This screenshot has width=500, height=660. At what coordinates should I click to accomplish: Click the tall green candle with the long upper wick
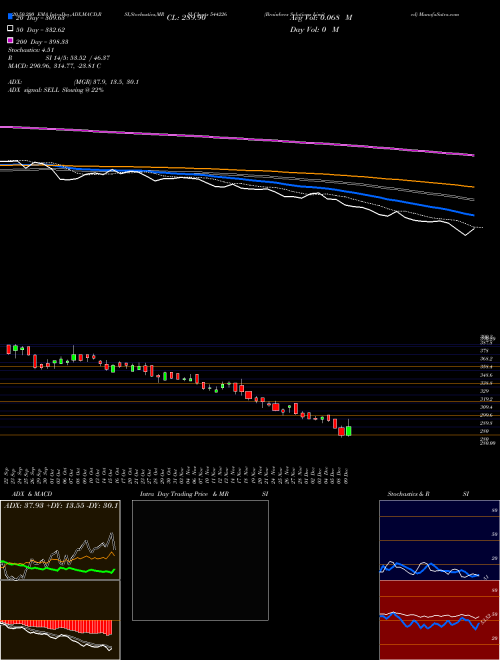tap(74, 355)
